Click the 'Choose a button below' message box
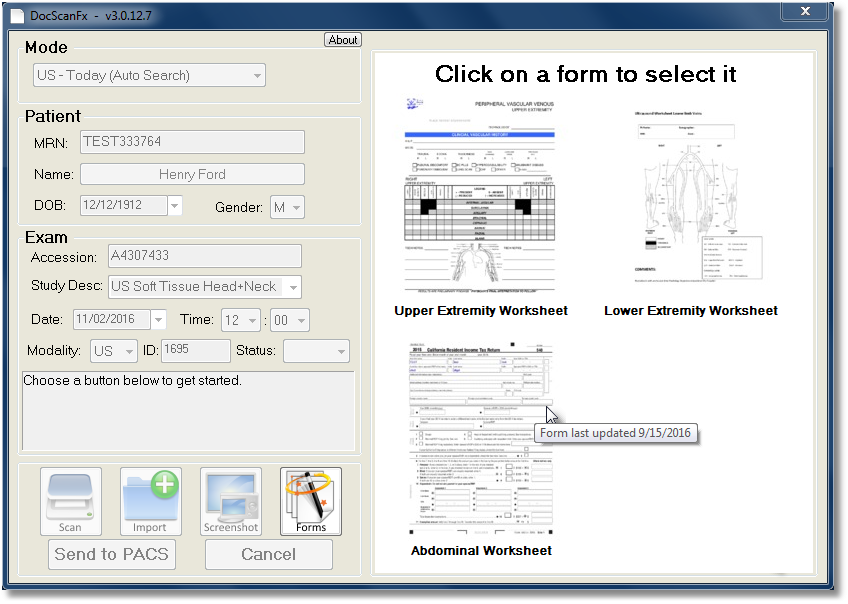Screen dimensions: 848x604 (188, 410)
